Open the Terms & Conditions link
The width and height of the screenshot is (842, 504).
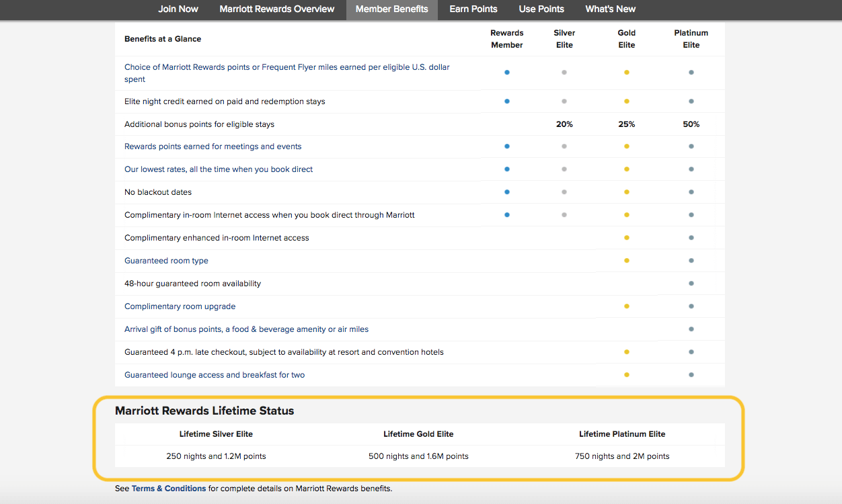[169, 489]
